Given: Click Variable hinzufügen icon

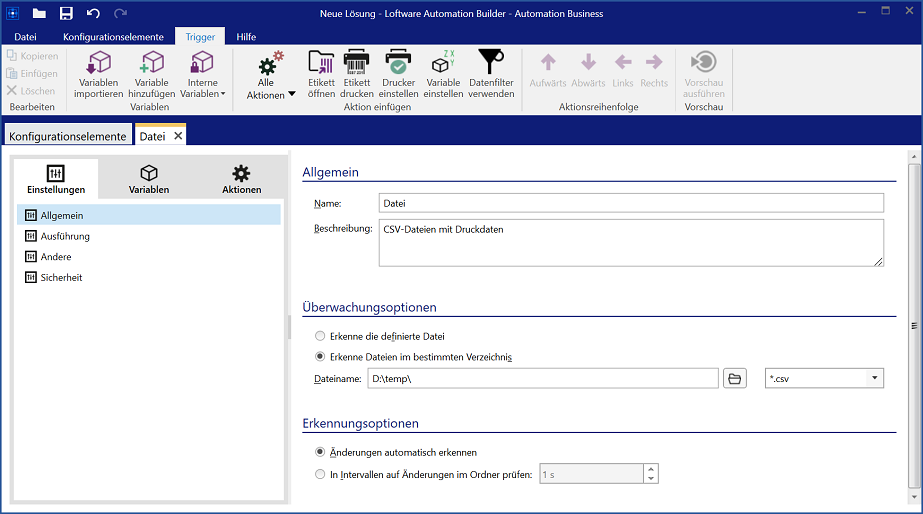Looking at the screenshot, I should 151,63.
